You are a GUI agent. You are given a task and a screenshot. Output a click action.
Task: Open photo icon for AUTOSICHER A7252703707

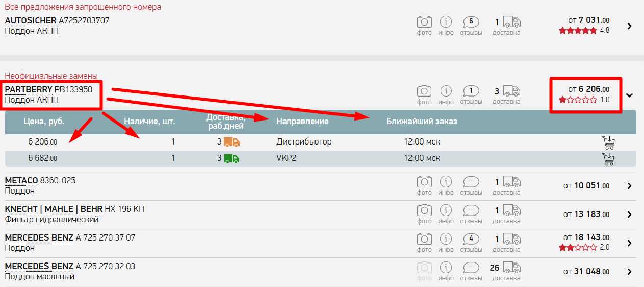[x=424, y=22]
